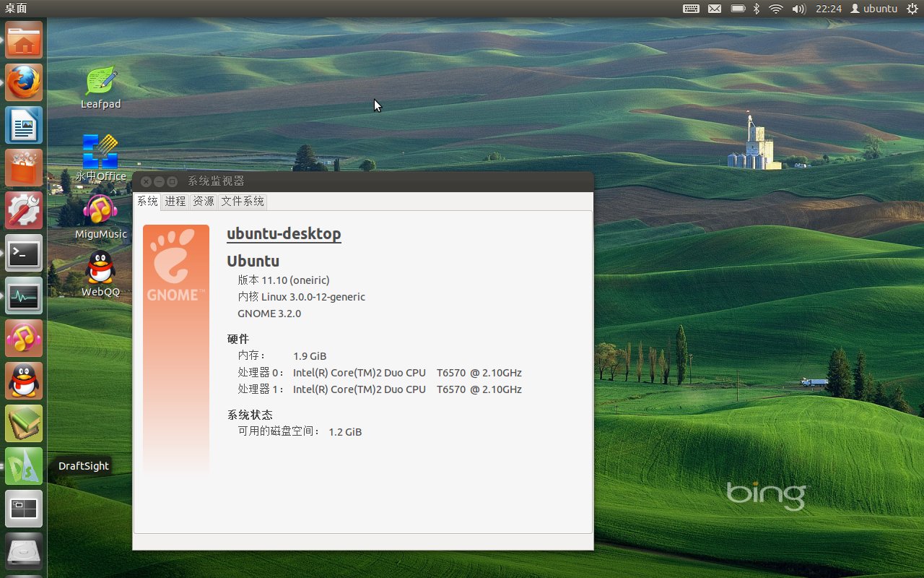Screen dimensions: 924x578
Task: Click the ubuntu-desktop hostname heading
Action: [x=284, y=234]
